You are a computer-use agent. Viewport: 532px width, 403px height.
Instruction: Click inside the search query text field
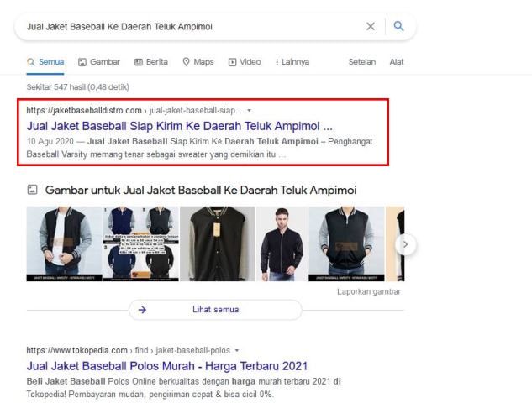coord(185,26)
